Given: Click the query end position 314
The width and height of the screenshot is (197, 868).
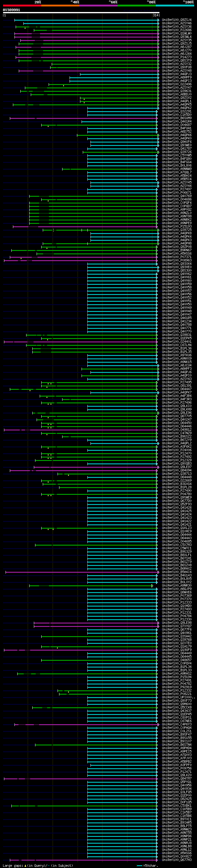Looking at the screenshot, I should 155,15.
